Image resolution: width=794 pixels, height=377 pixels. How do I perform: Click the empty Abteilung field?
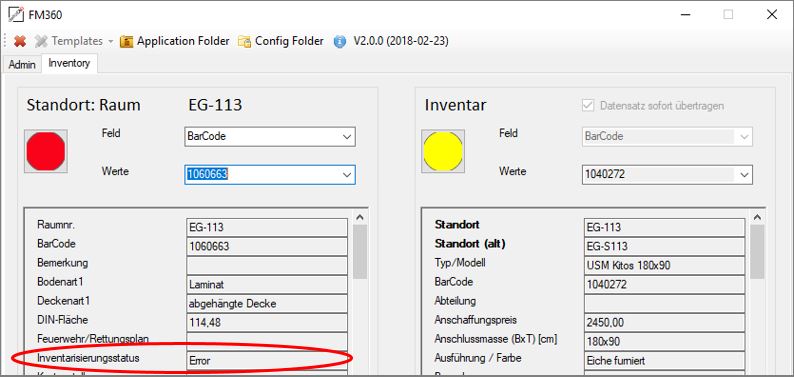pyautogui.click(x=664, y=304)
